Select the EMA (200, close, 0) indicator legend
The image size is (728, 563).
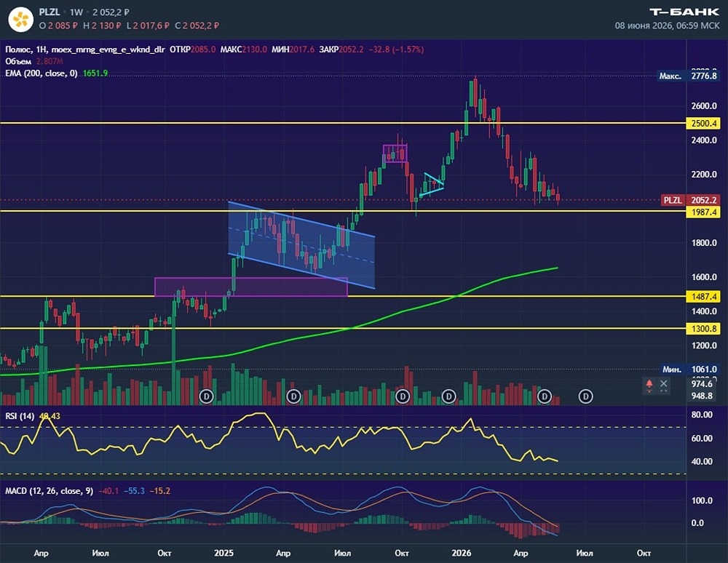(x=41, y=73)
